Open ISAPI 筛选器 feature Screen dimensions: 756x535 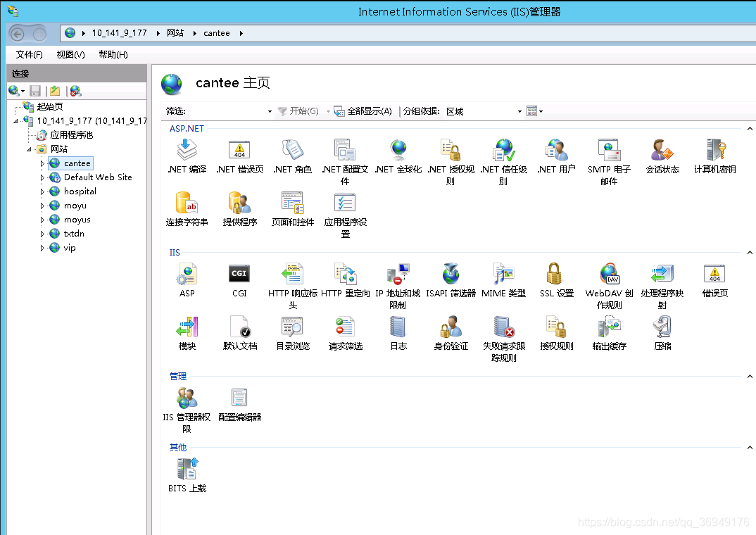(451, 280)
